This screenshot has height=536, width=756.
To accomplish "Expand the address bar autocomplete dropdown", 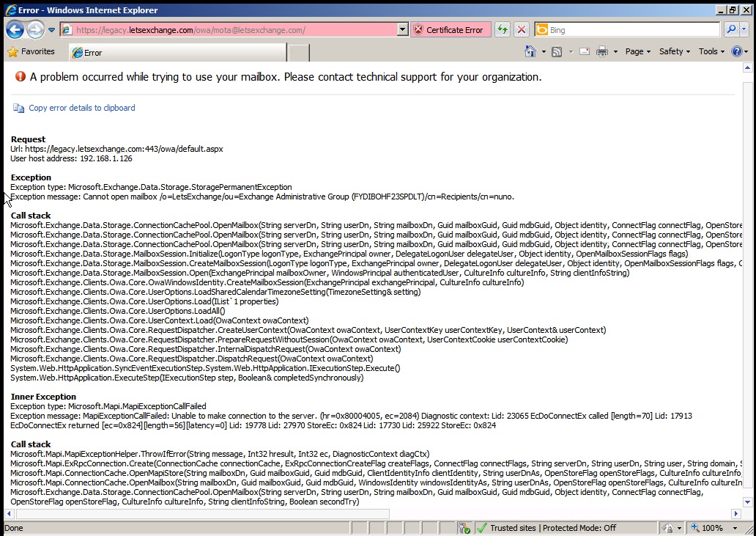I will 403,30.
